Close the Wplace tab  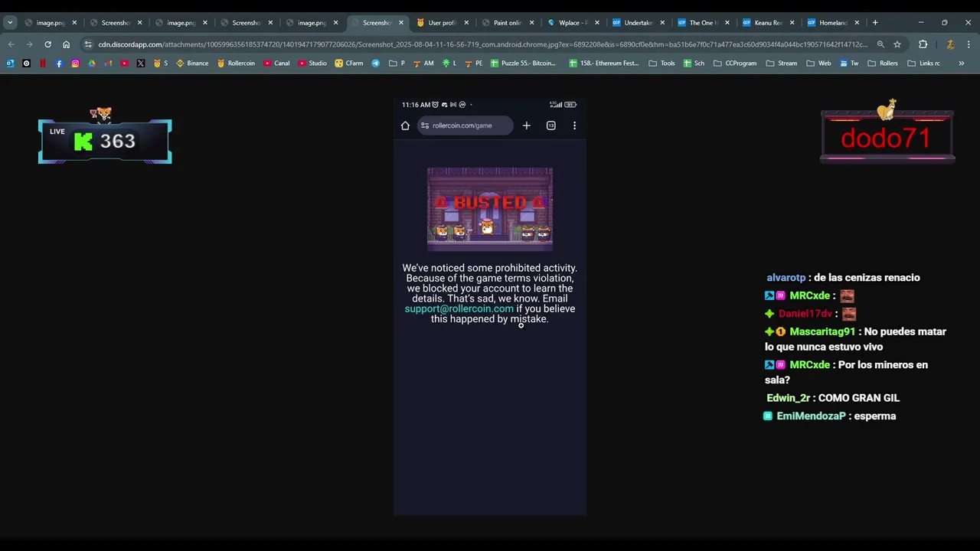pos(597,22)
